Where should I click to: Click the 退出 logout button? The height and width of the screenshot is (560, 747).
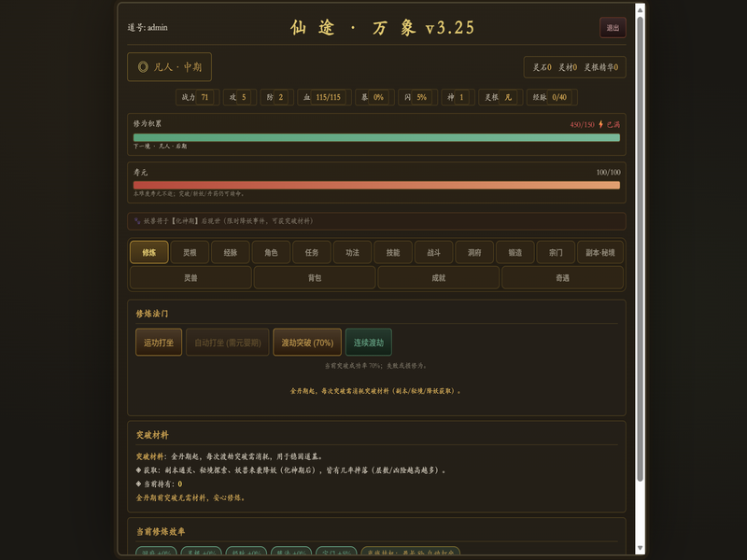(x=613, y=28)
